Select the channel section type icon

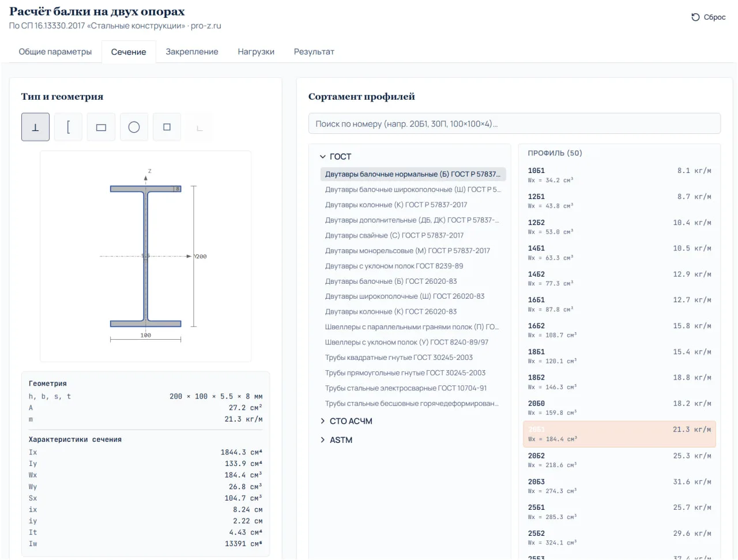(68, 127)
